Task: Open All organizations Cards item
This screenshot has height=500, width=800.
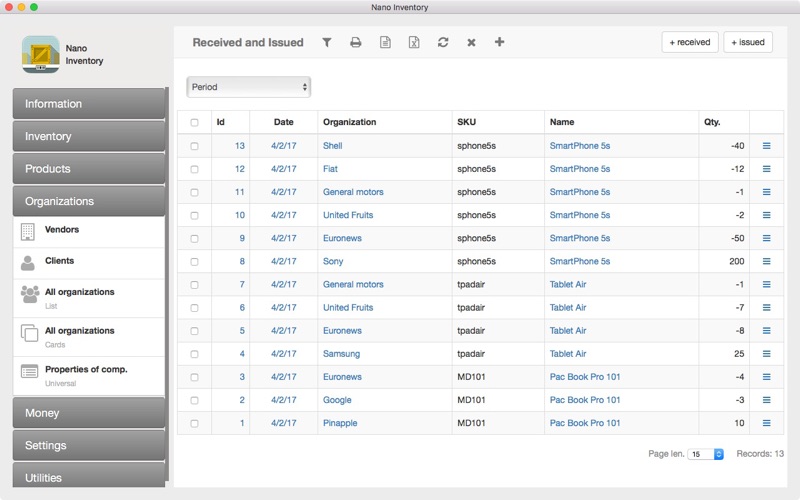Action: click(89, 337)
